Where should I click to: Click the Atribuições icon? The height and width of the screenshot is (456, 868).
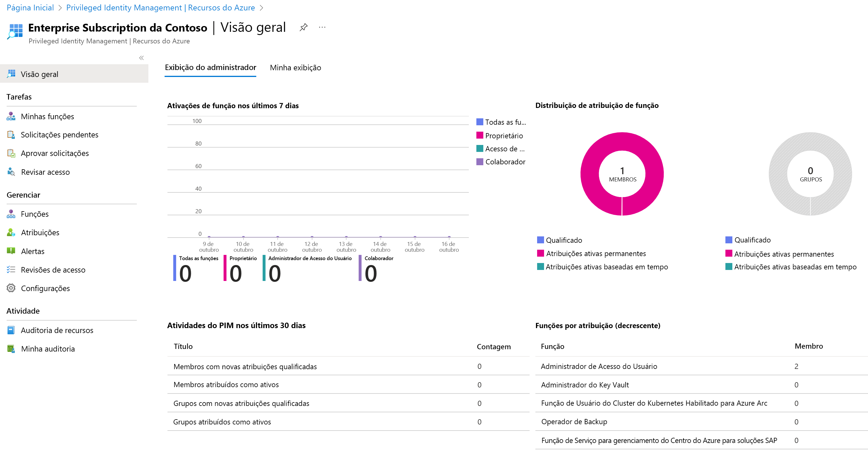11,233
